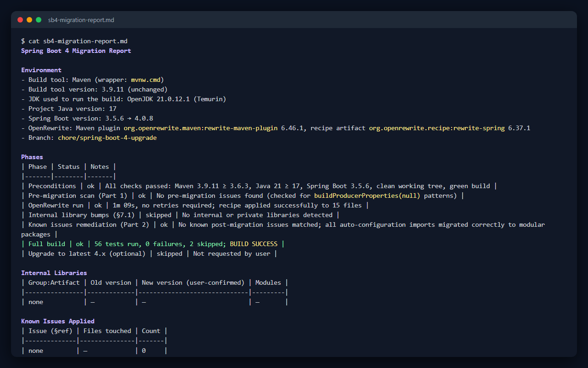This screenshot has height=368, width=588.
Task: Click the 'Old version' column header
Action: click(x=111, y=282)
